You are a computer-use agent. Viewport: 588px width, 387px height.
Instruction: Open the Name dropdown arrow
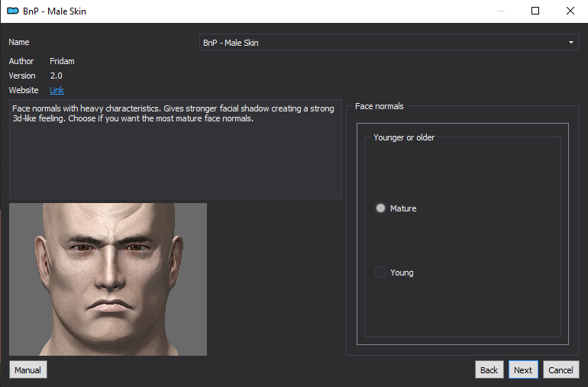click(570, 43)
